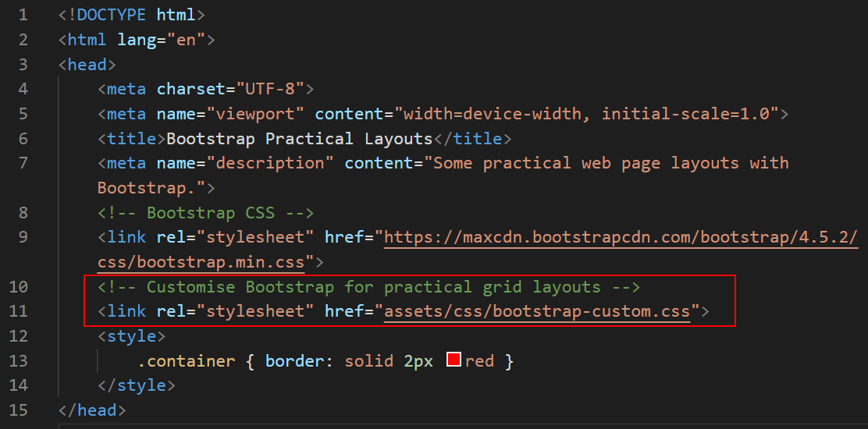Click the opening head tag on line 3
Image resolution: width=868 pixels, height=429 pixels.
(x=87, y=65)
